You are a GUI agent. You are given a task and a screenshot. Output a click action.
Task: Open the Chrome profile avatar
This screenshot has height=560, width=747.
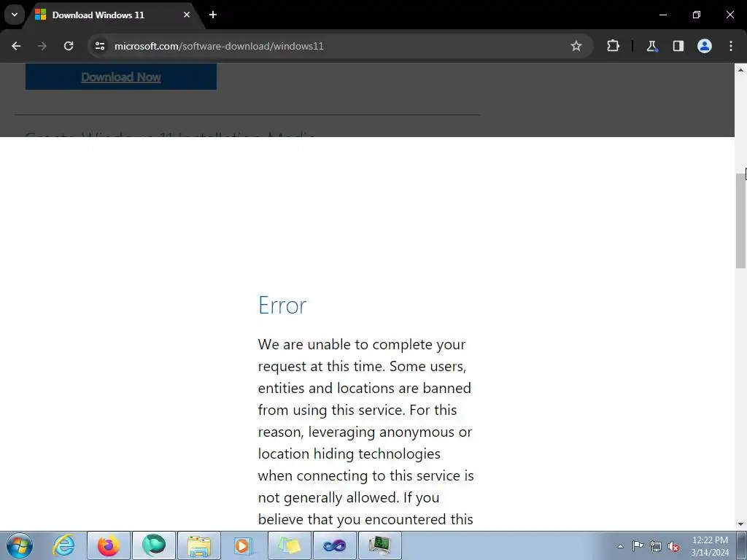coord(705,46)
